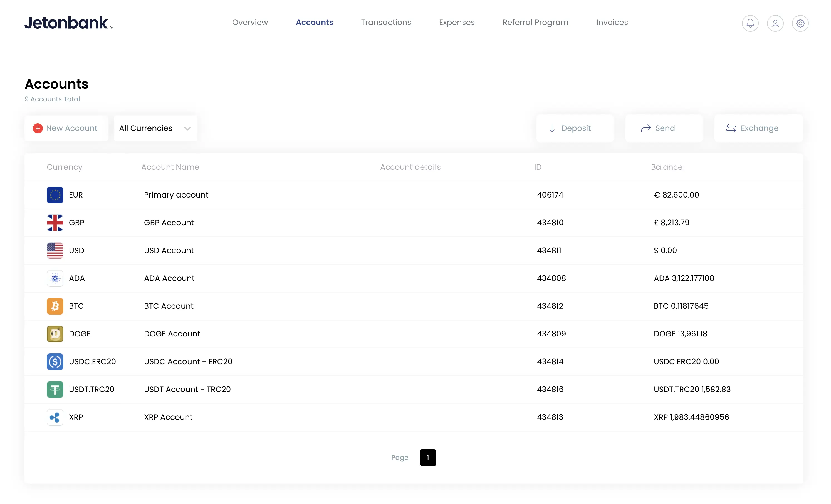Click the USDC Account - ERC20 name

click(188, 362)
